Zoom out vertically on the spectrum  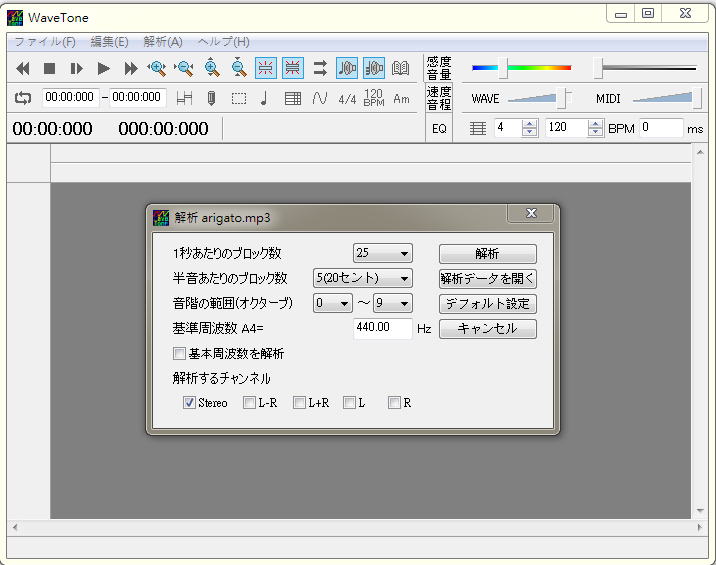(239, 69)
